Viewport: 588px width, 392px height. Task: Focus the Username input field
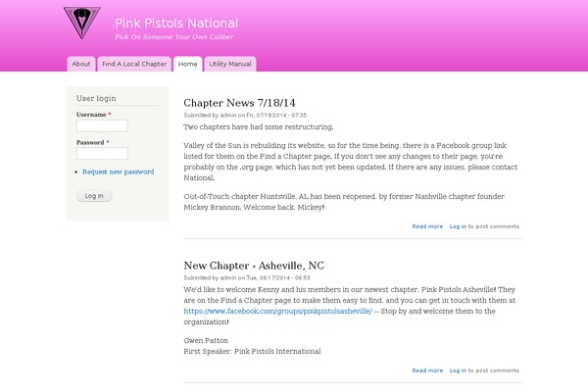click(x=102, y=125)
